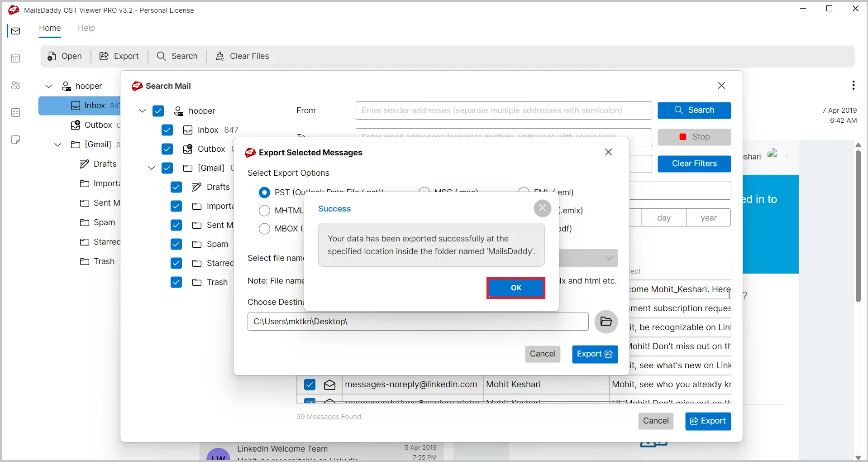Click the hooper account icon in the Search Mail tree
Image resolution: width=868 pixels, height=462 pixels.
click(179, 111)
